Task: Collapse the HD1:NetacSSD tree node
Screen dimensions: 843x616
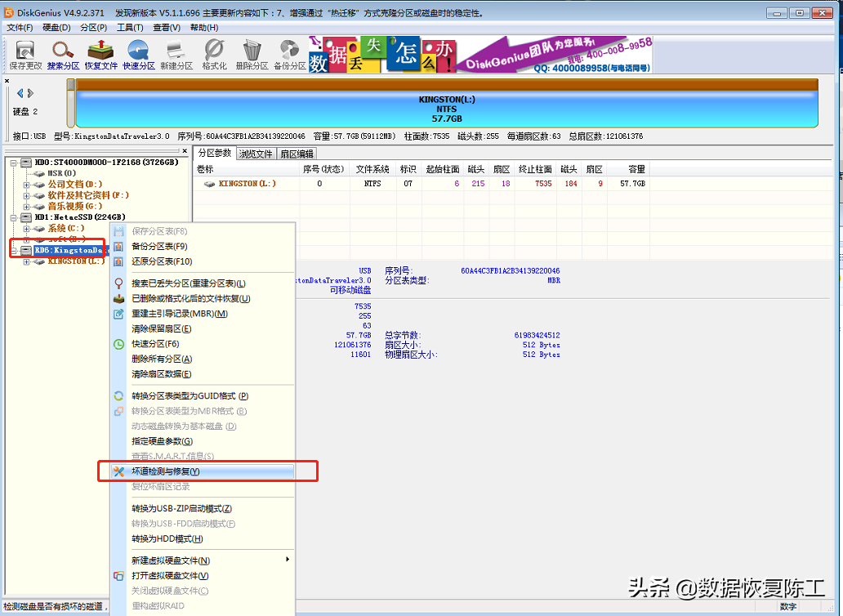Action: click(13, 217)
